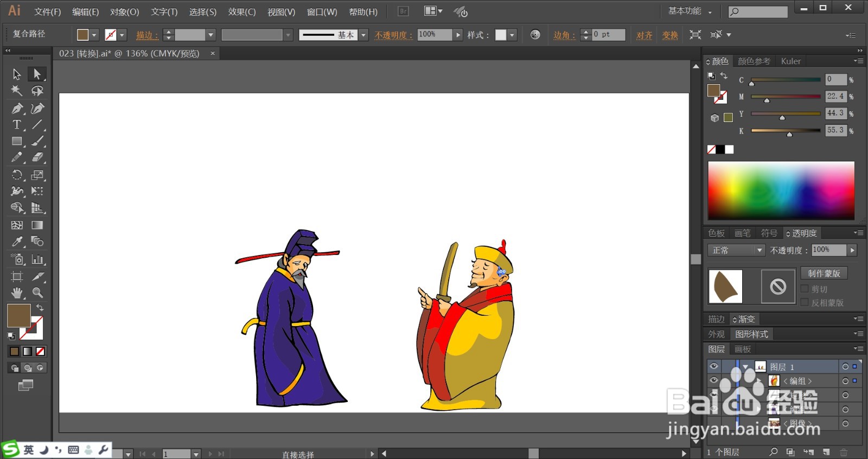The height and width of the screenshot is (459, 868).
Task: Set toolbox fill mode to Color
Action: tap(14, 351)
